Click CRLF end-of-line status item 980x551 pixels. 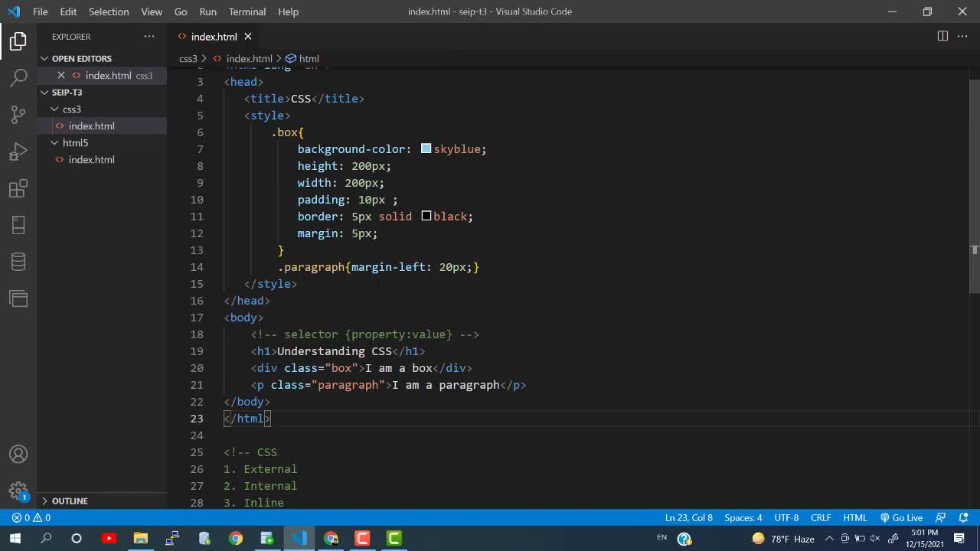821,518
